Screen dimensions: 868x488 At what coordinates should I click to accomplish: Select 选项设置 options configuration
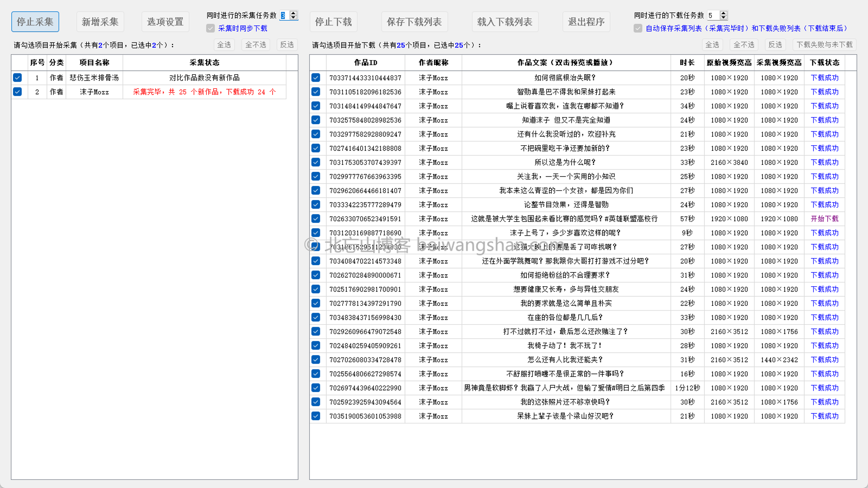tap(166, 21)
